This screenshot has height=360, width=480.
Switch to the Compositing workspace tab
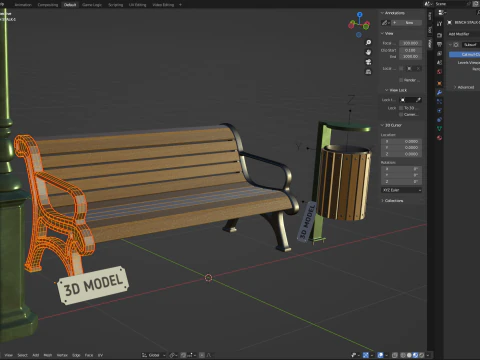[x=48, y=5]
